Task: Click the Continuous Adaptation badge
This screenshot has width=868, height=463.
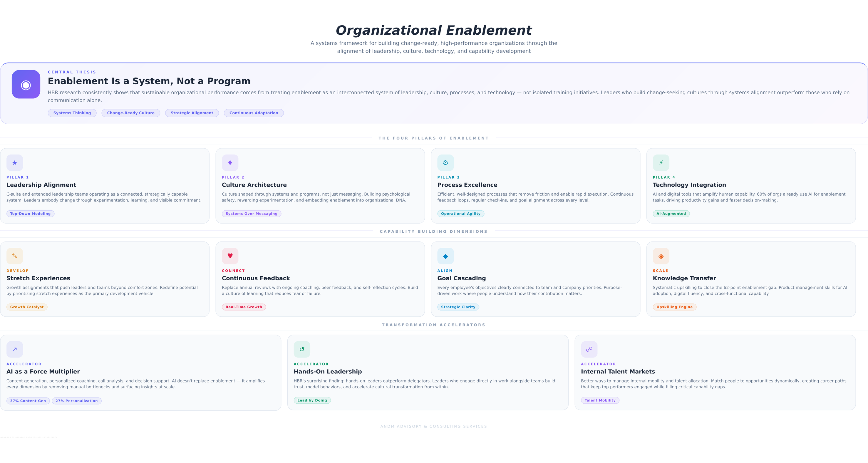Action: point(254,113)
